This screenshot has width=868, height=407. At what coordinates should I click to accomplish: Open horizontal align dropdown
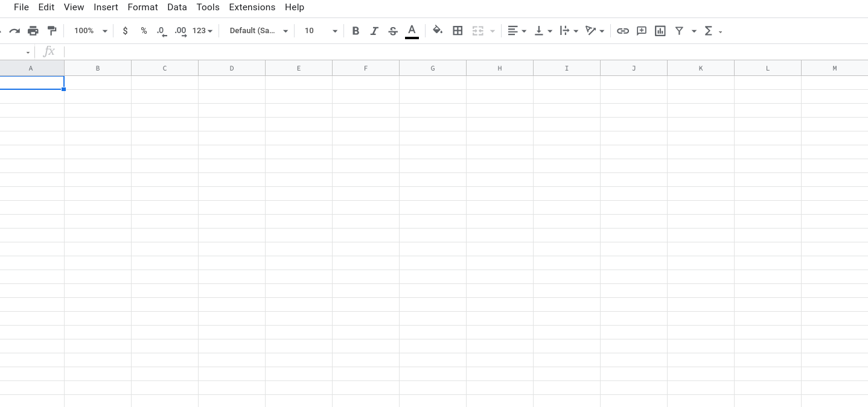click(517, 31)
